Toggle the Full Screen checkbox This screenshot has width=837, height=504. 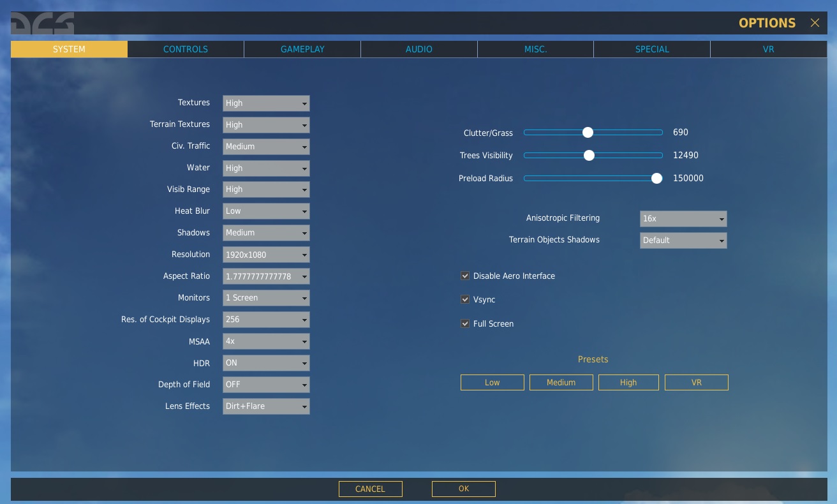point(465,323)
